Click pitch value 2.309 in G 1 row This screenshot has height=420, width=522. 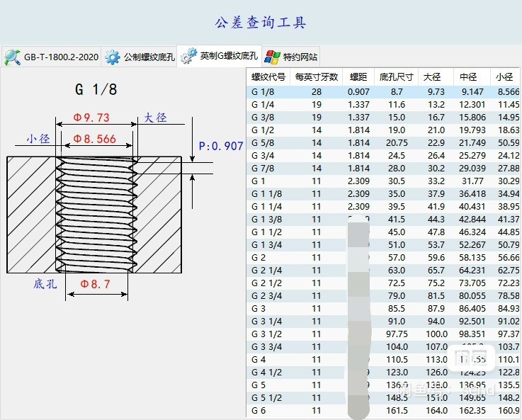point(358,181)
